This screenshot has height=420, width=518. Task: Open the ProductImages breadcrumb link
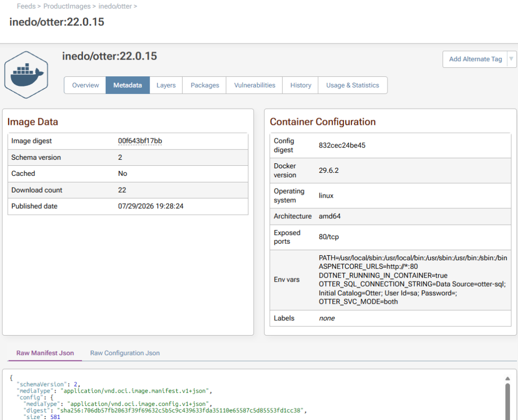coord(67,6)
